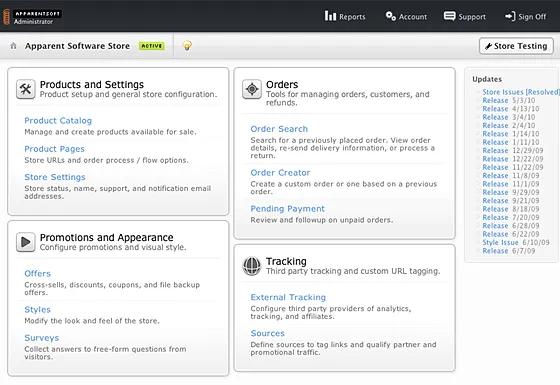
Task: Click the Sign Off arrow icon
Action: tap(510, 16)
